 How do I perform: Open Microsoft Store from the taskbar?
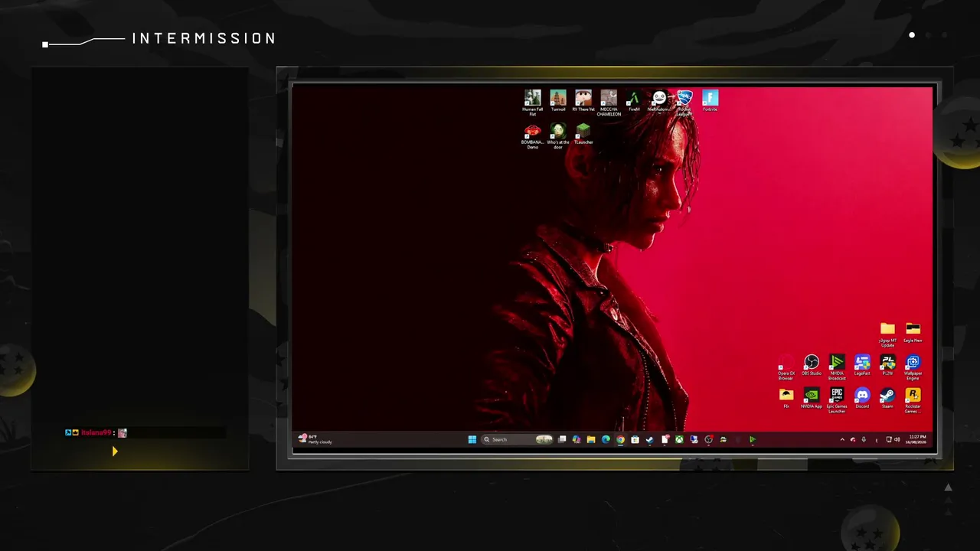(x=635, y=439)
